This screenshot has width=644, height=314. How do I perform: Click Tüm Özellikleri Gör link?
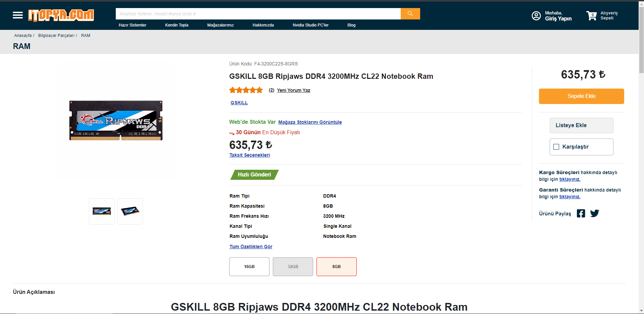[251, 247]
